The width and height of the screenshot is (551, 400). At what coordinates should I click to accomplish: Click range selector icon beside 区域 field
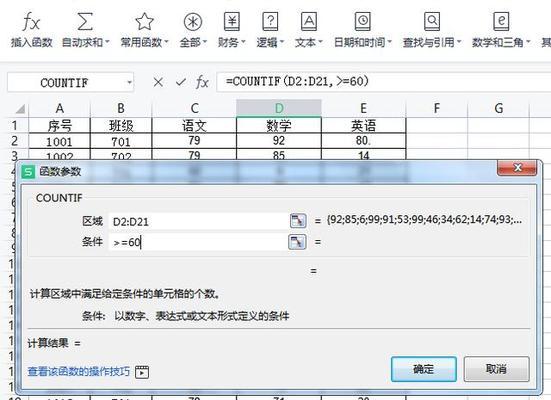coord(298,221)
